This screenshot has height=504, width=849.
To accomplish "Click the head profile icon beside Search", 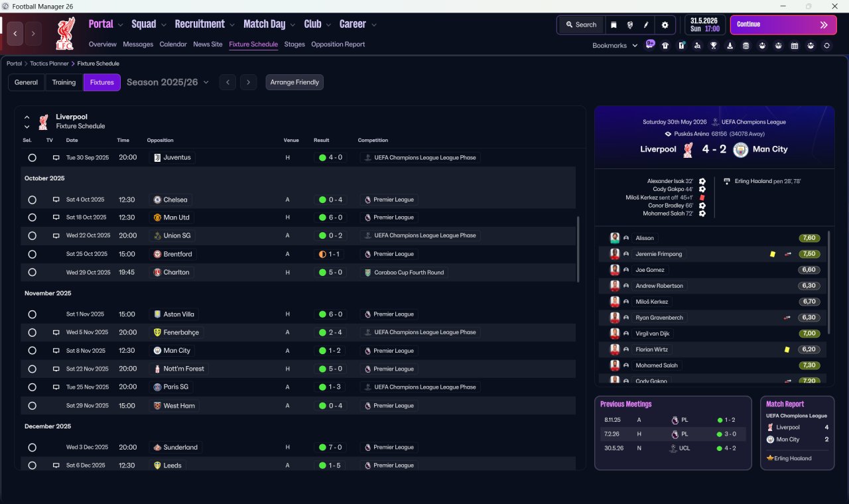I will 629,25.
